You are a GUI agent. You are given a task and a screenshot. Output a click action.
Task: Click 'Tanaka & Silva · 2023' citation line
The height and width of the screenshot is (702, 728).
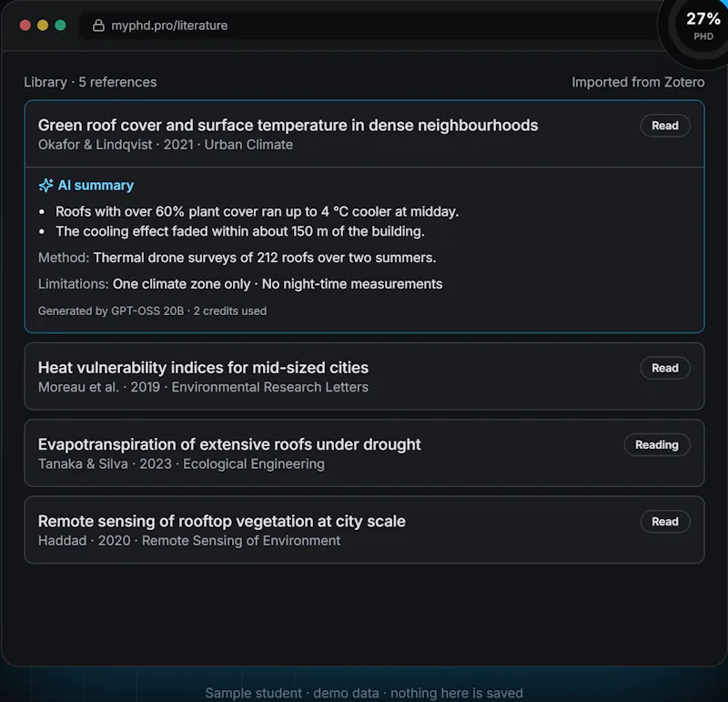point(181,463)
